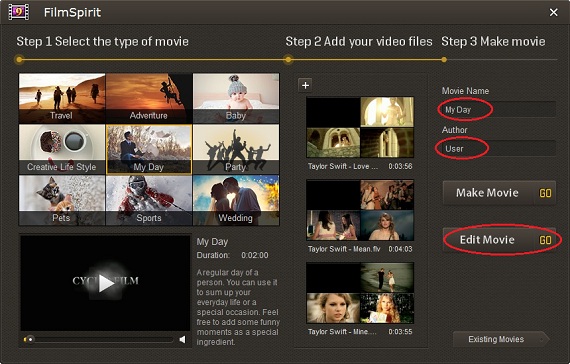Image resolution: width=570 pixels, height=364 pixels.
Task: Select the Taylor Swift - Love video clip
Action: click(360, 127)
